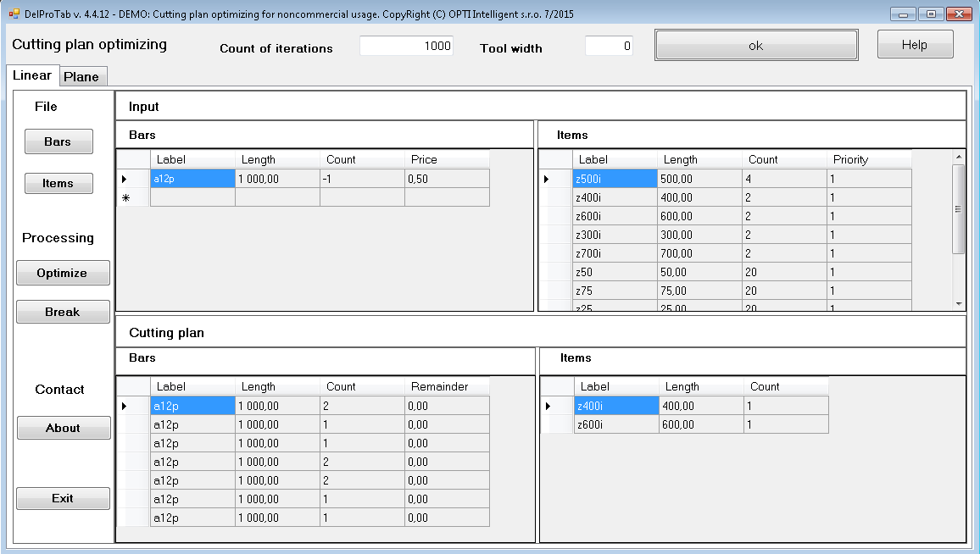980x554 pixels.
Task: Select input Bars cell a12p
Action: click(192, 179)
